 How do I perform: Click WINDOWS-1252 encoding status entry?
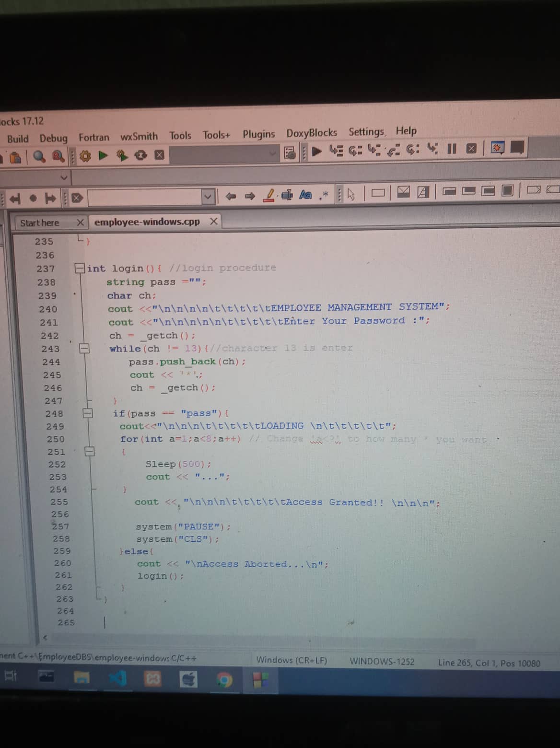(382, 662)
